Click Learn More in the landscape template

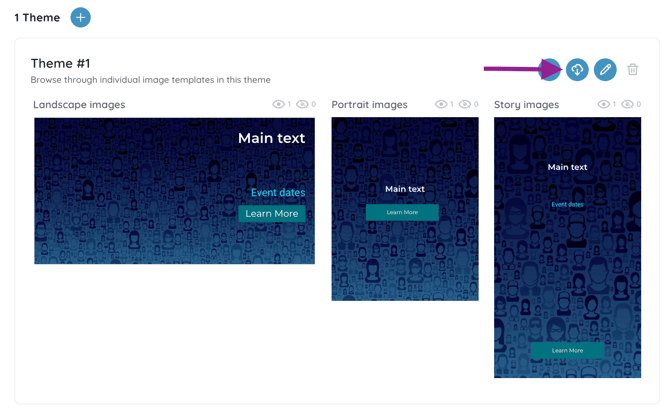pos(272,213)
